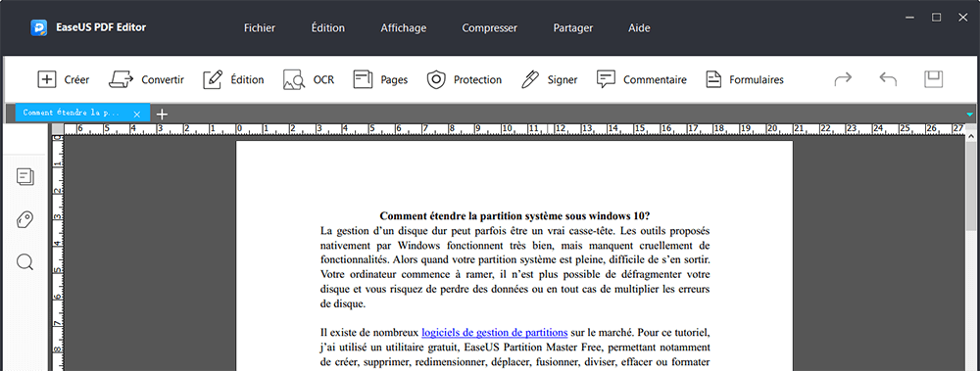Select the Édition toolbar tool
This screenshot has width=980, height=371.
pyautogui.click(x=233, y=79)
